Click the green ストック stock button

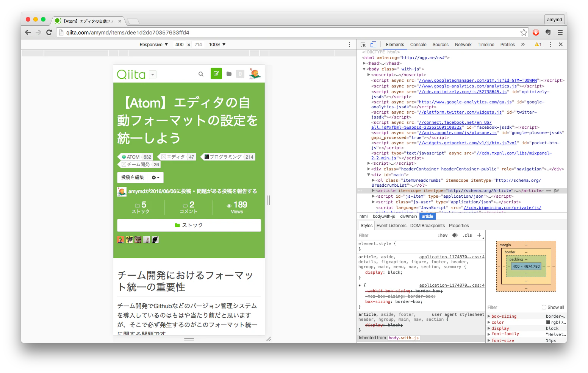189,225
